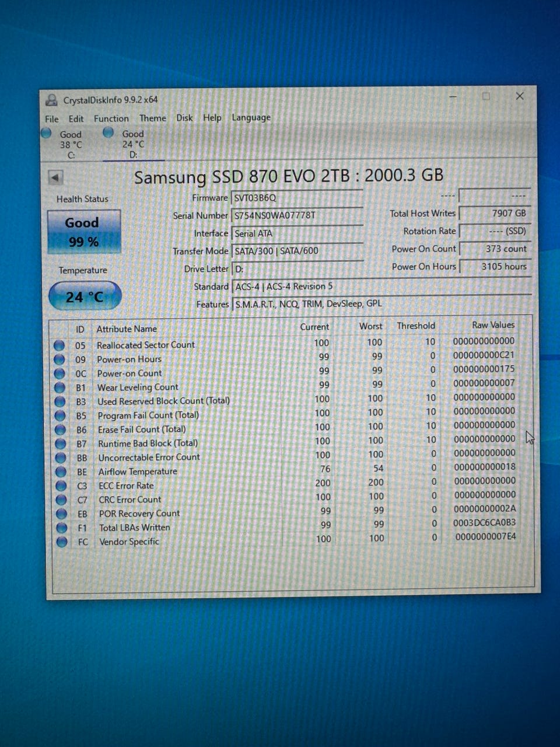Click status circle for ECC Error Rate
Image resolution: width=560 pixels, height=747 pixels.
(x=61, y=486)
